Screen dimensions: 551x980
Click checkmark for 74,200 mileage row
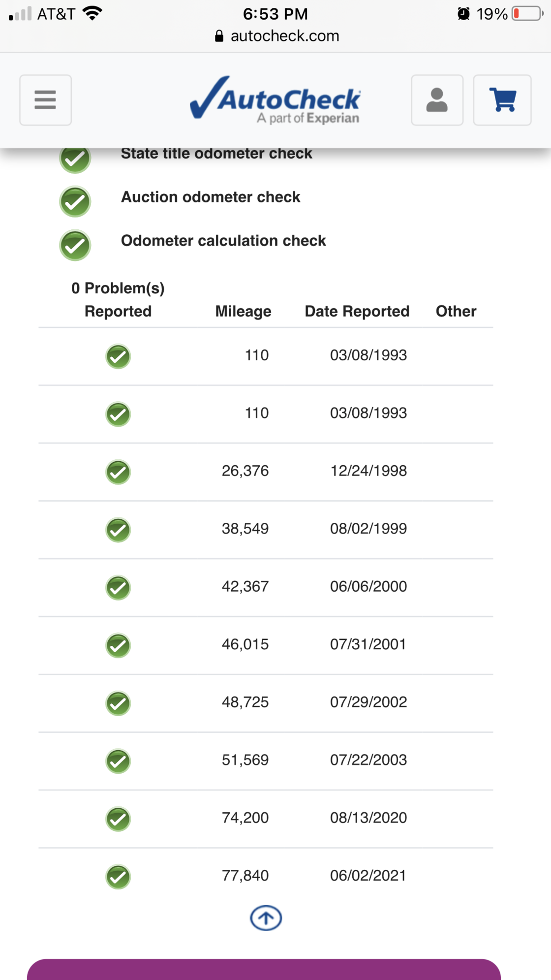coord(118,819)
